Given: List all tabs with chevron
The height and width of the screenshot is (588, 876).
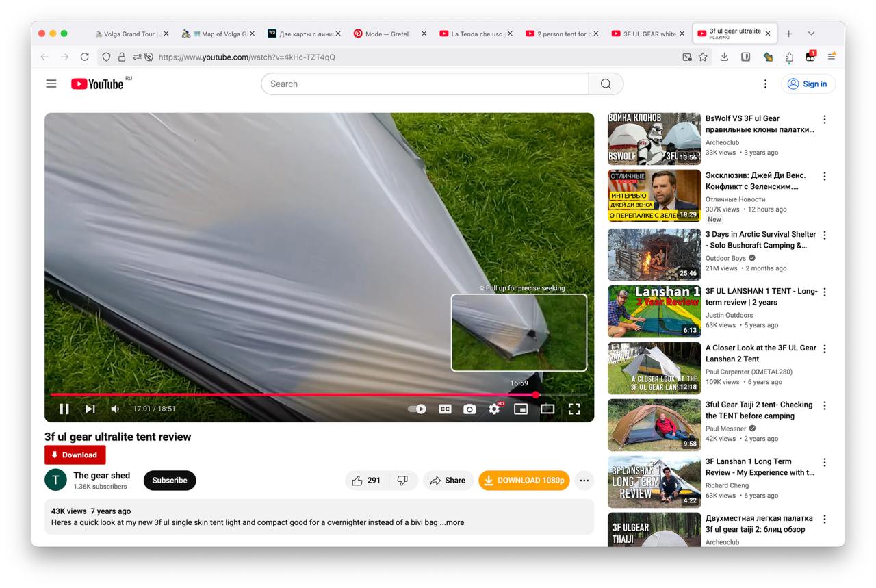Looking at the screenshot, I should click(x=812, y=34).
